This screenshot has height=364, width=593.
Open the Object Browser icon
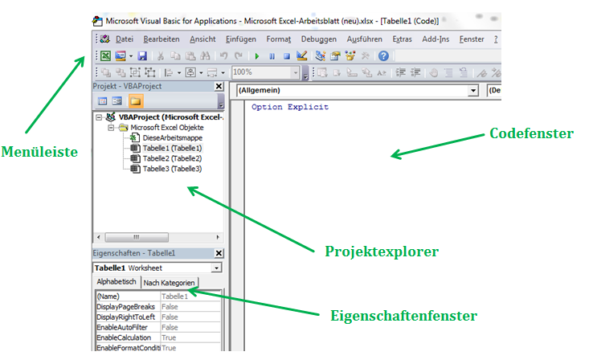point(350,56)
